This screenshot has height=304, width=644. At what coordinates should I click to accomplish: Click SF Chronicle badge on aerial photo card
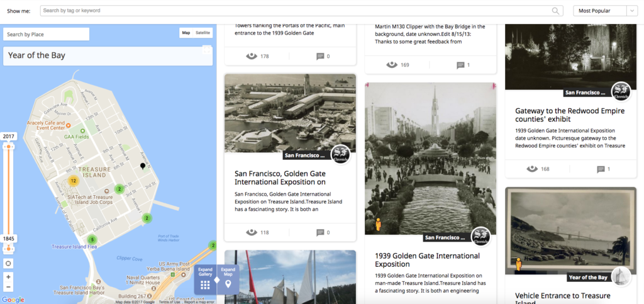(341, 155)
